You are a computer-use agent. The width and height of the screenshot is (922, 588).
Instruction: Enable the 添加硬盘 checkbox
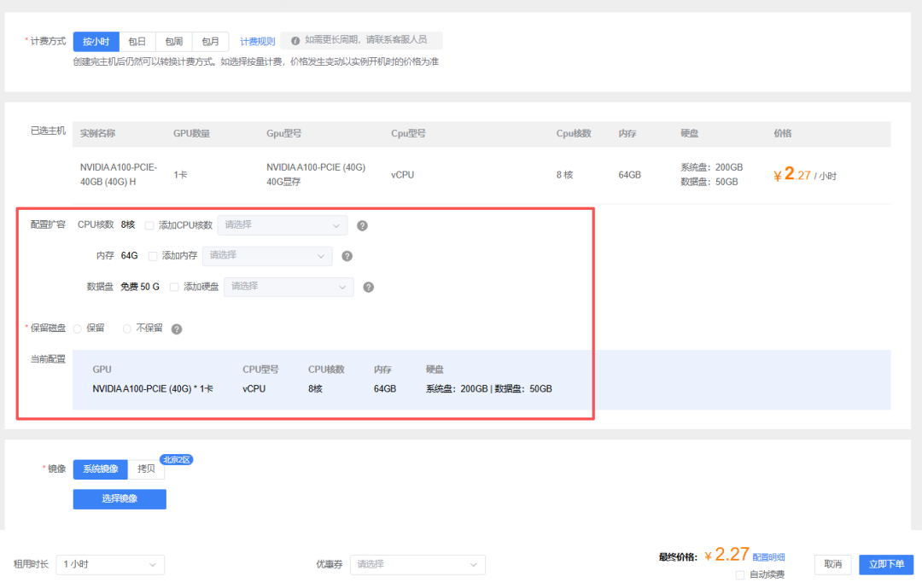(174, 287)
